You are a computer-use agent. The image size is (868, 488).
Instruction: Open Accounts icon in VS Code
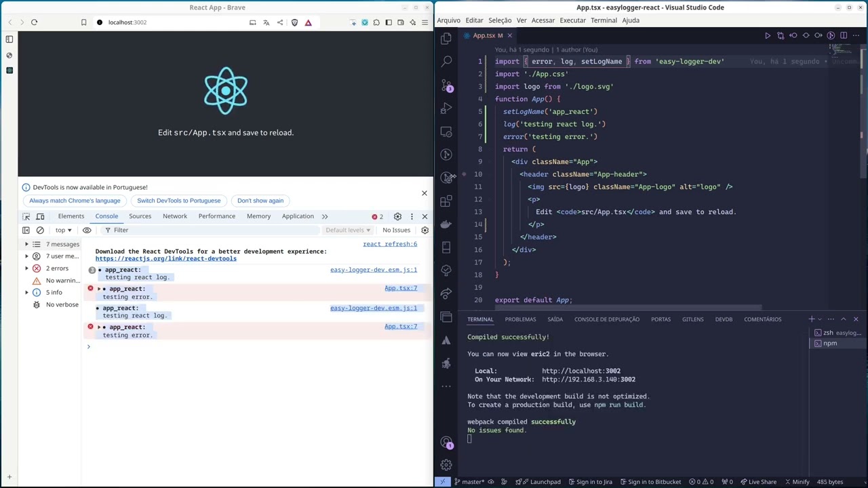tap(446, 443)
